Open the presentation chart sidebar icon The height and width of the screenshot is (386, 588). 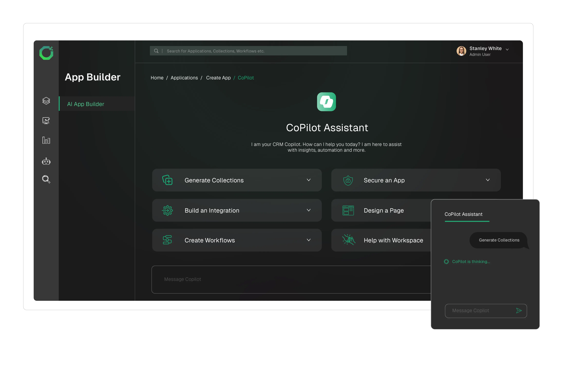tap(46, 121)
